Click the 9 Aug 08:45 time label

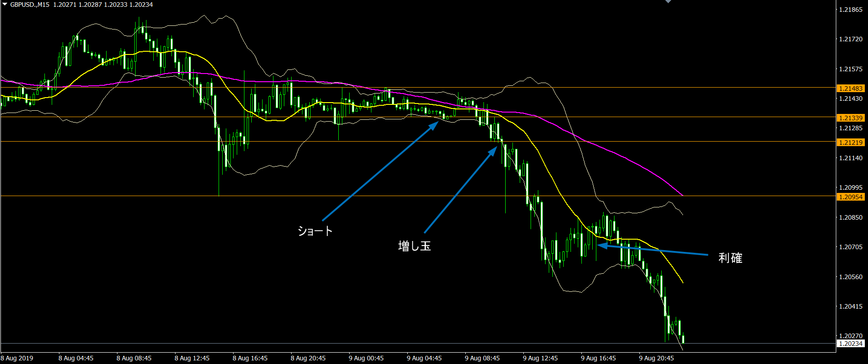[x=482, y=359]
